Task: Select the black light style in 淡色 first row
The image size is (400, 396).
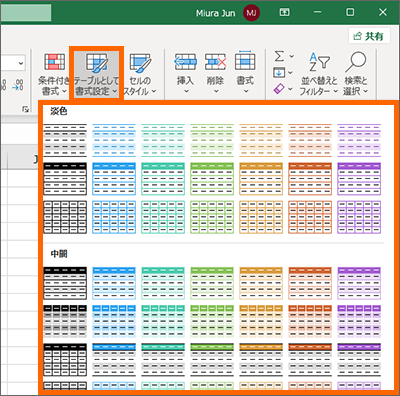Action: click(65, 140)
